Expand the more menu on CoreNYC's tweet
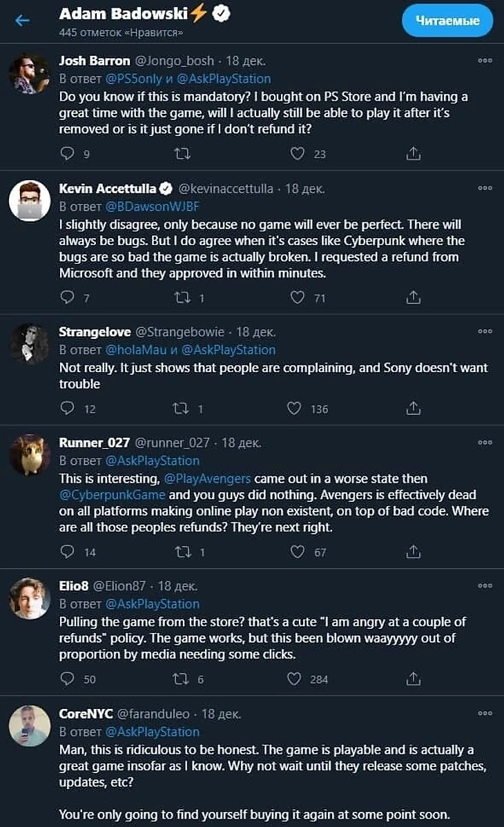 click(485, 713)
